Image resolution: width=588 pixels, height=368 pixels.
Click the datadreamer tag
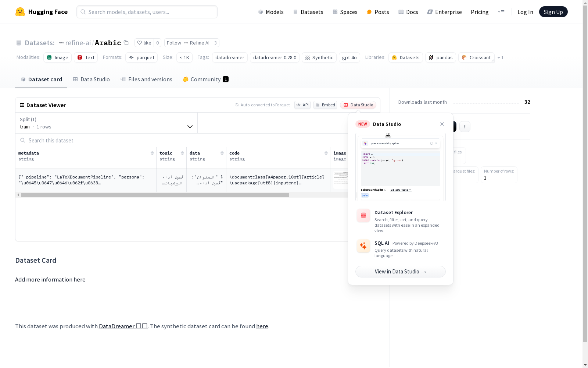[x=230, y=57]
